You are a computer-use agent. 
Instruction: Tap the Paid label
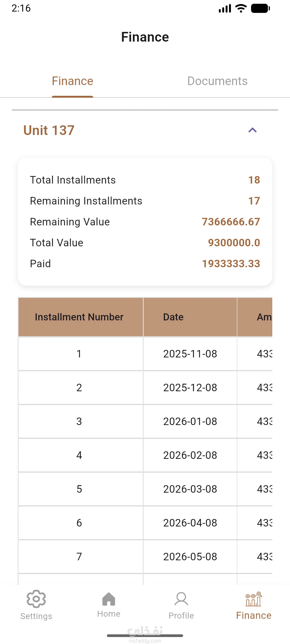point(40,264)
